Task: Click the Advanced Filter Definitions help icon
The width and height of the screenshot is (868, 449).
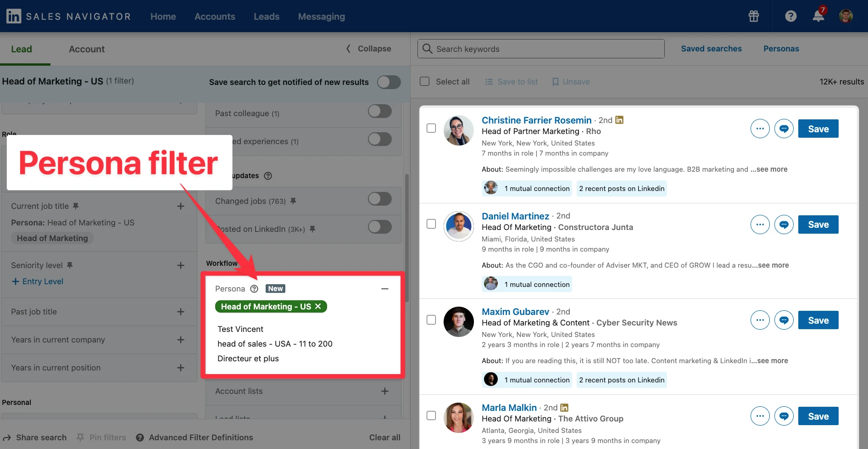Action: tap(140, 438)
